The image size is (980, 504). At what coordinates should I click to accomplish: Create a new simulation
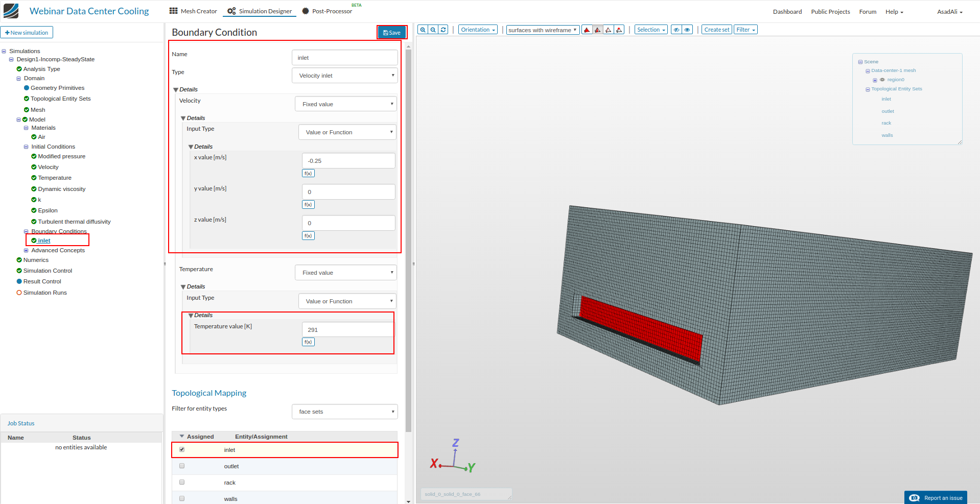27,33
